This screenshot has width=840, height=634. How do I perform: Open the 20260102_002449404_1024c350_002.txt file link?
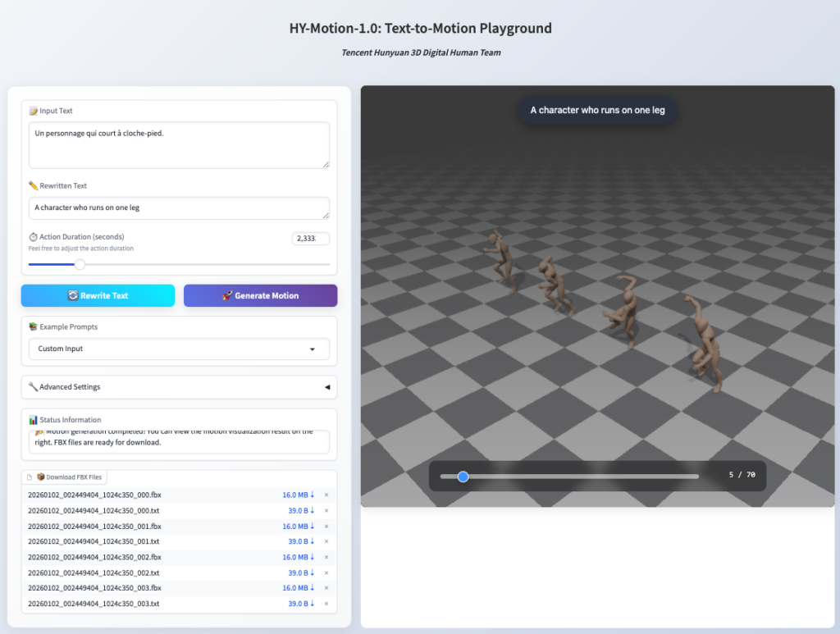[x=94, y=572]
